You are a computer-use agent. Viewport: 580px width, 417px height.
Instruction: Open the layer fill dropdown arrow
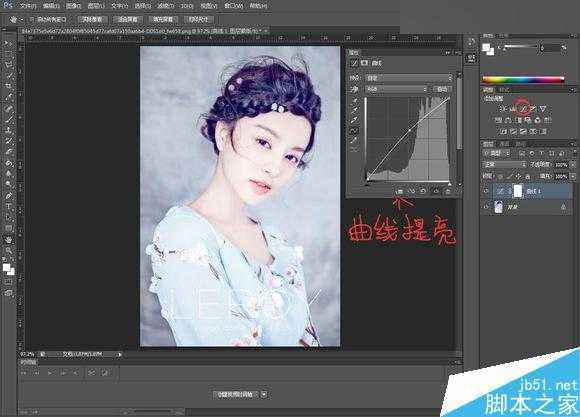tap(573, 176)
